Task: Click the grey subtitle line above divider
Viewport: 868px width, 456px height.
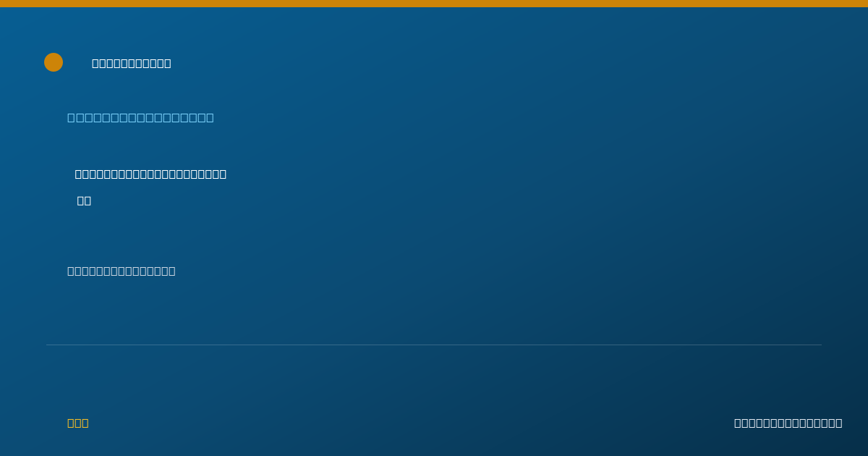Action: pos(122,271)
